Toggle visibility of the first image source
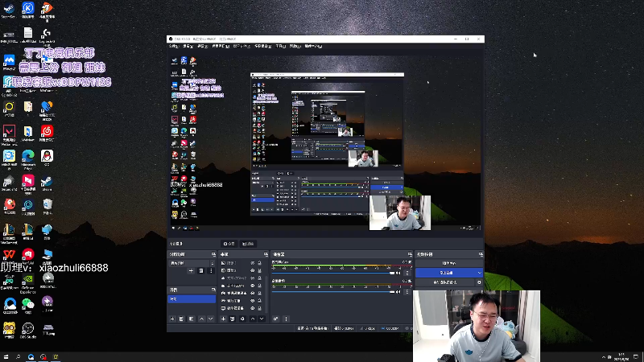The width and height of the screenshot is (644, 362). pos(253,263)
